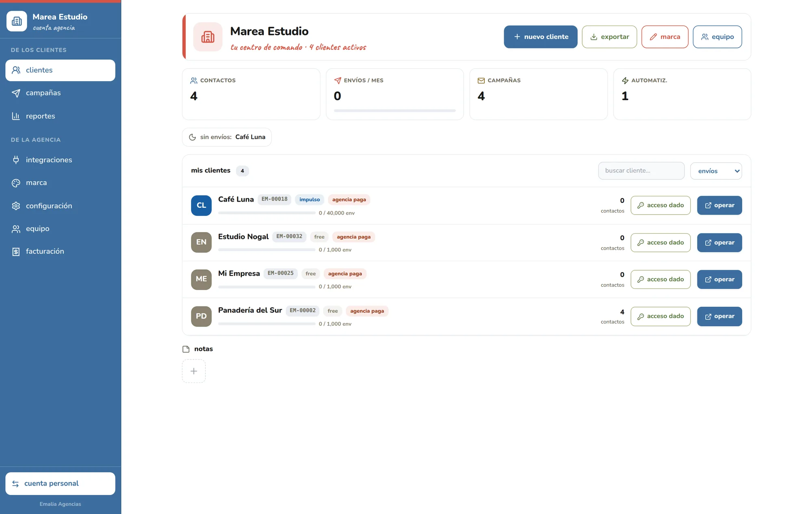Click Café Luna's agencia paga badge
The width and height of the screenshot is (812, 514).
(349, 200)
